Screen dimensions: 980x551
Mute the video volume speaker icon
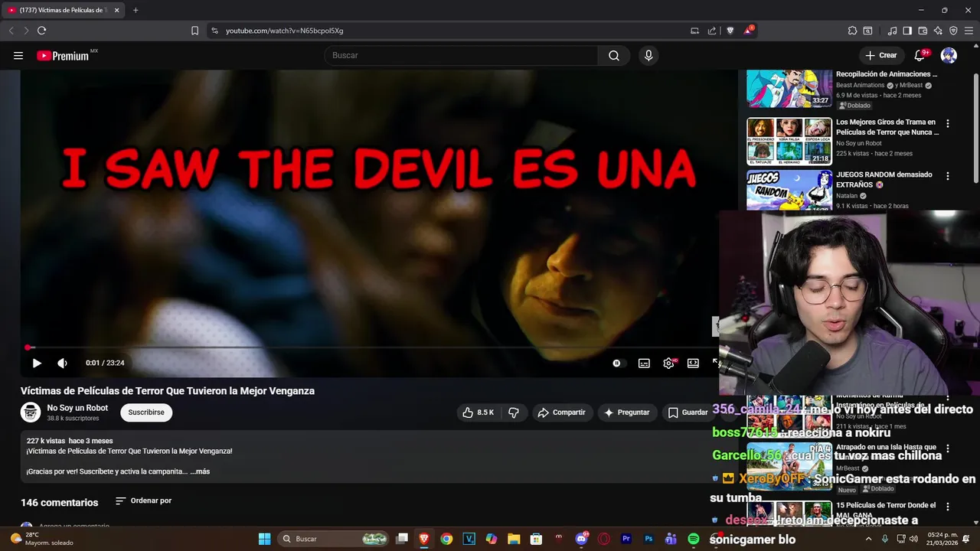coord(63,364)
